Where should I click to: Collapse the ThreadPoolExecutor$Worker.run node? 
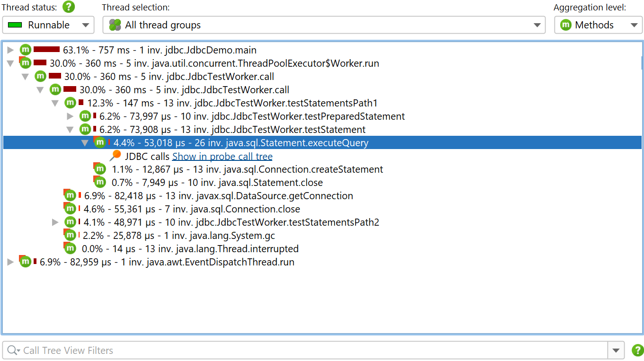10,63
